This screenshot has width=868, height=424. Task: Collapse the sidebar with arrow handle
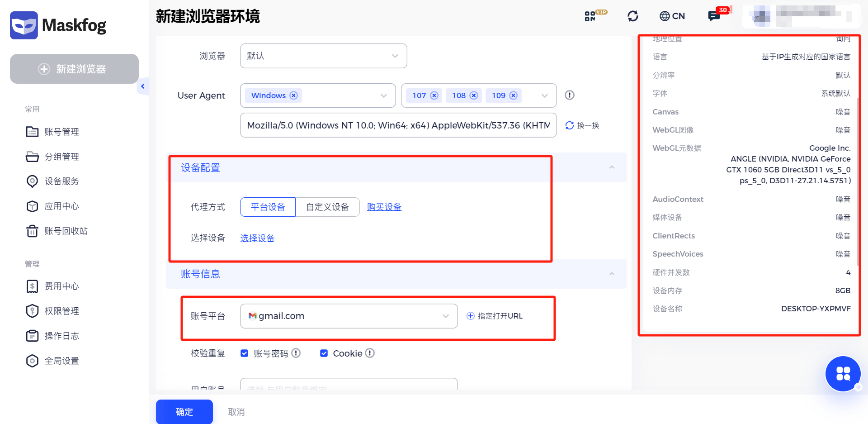coord(142,86)
